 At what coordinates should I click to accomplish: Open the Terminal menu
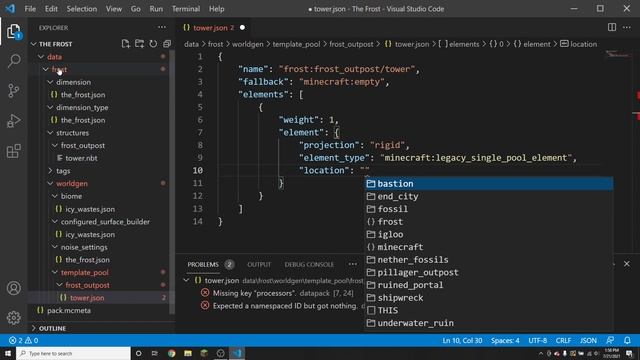[x=186, y=9]
